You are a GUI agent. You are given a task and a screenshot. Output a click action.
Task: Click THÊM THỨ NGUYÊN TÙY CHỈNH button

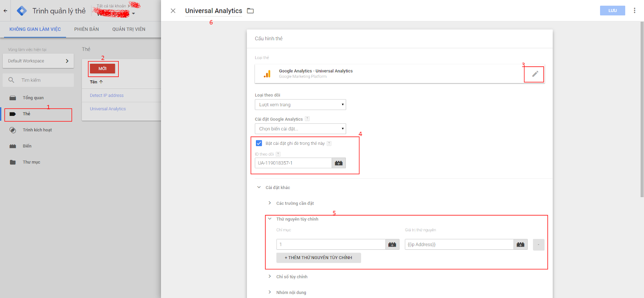tap(318, 257)
